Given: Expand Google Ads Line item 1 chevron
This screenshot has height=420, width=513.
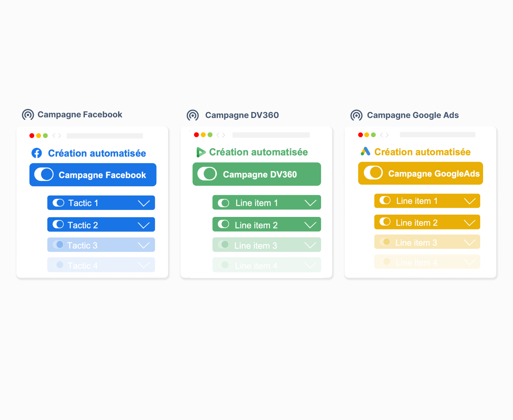Looking at the screenshot, I should pos(470,201).
